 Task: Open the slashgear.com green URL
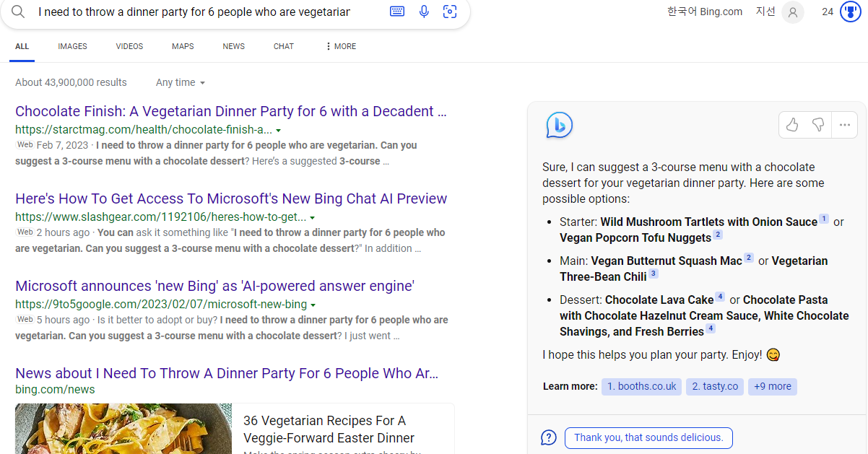[x=160, y=218]
